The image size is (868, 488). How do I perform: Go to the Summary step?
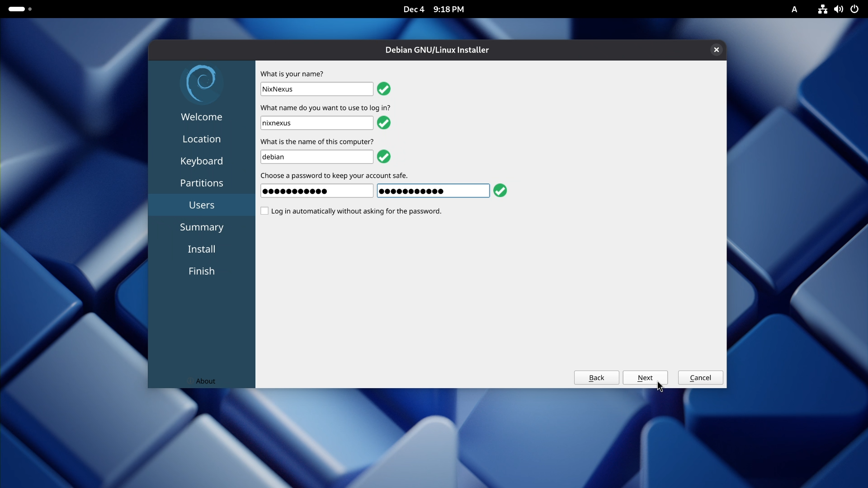[202, 227]
